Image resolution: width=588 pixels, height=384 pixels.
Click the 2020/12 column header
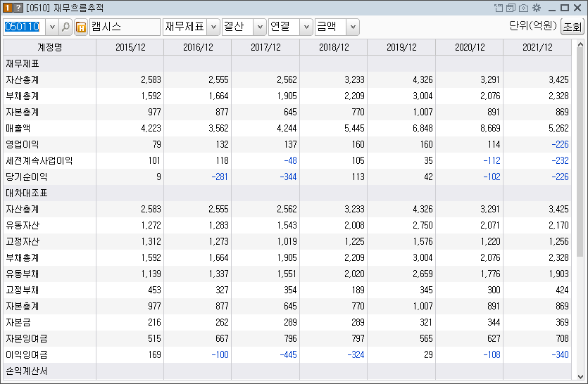pyautogui.click(x=470, y=48)
